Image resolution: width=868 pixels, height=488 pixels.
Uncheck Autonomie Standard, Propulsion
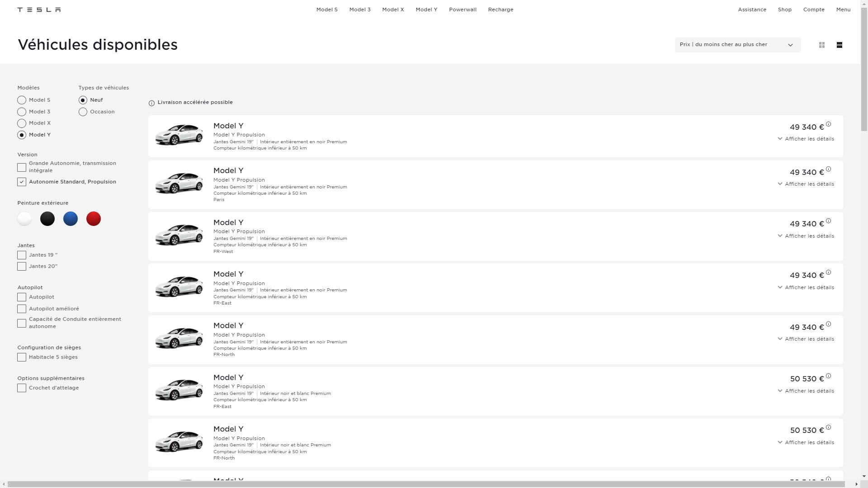click(x=22, y=182)
